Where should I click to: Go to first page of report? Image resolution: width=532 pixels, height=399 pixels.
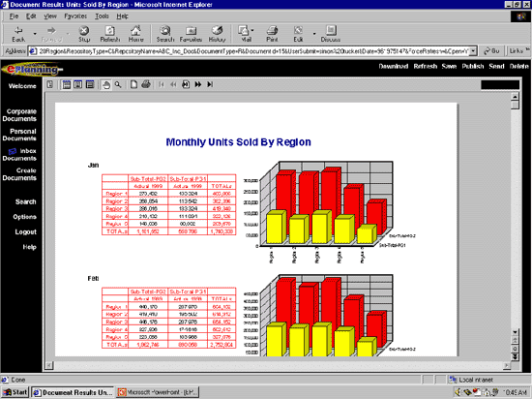click(162, 84)
